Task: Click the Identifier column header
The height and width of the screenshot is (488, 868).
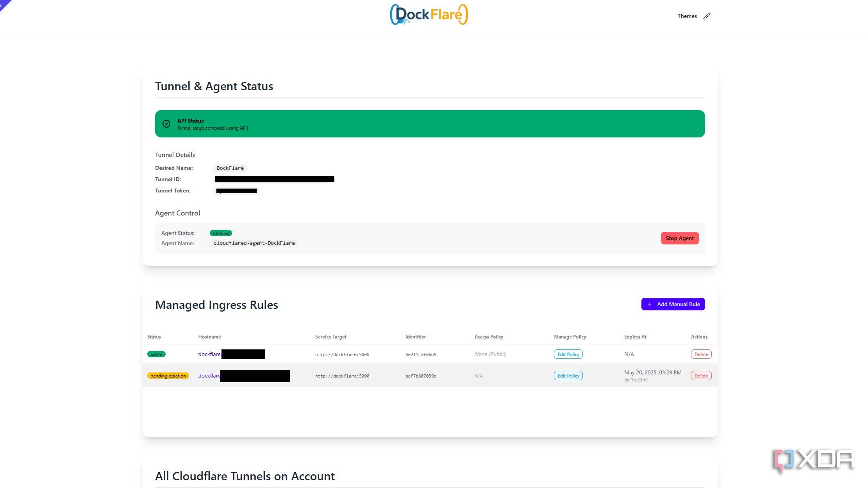Action: (x=416, y=337)
